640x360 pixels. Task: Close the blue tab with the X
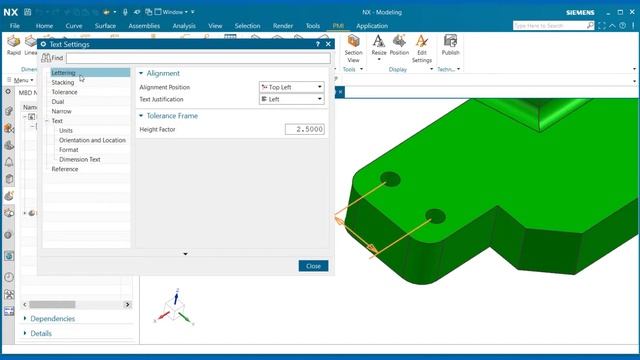(340, 92)
